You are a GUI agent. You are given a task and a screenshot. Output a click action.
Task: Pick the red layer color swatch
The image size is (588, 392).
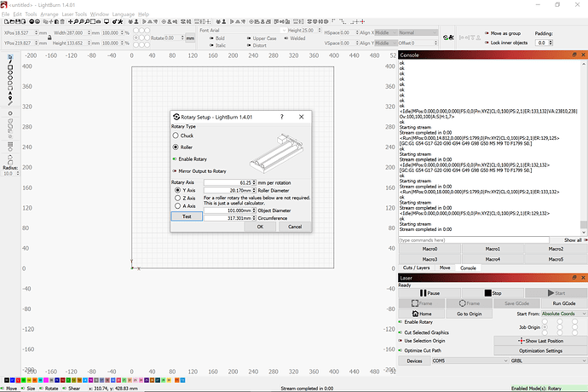coord(18,380)
